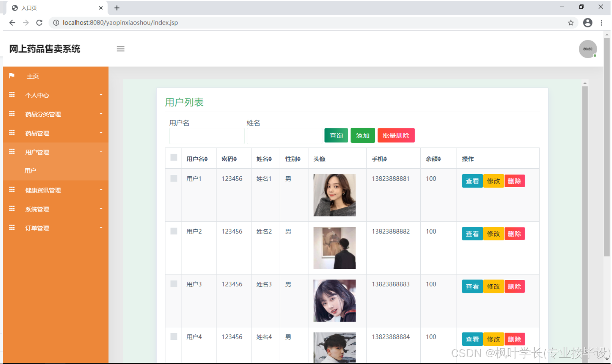Expand the 个人中心 menu arrow
612x364 pixels.
(x=101, y=95)
